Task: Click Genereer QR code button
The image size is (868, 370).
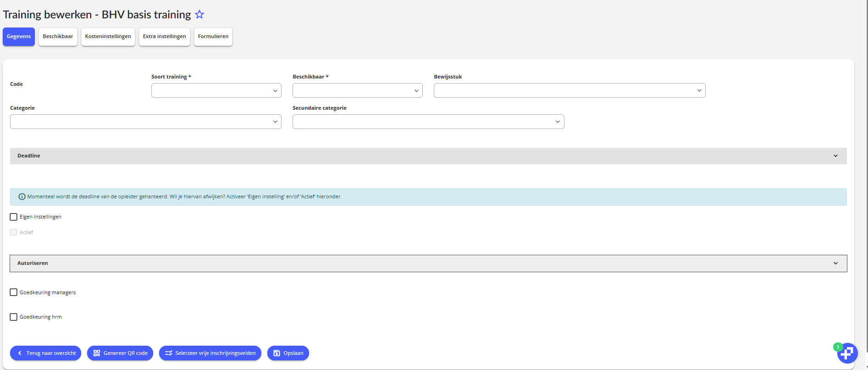Action: point(120,353)
